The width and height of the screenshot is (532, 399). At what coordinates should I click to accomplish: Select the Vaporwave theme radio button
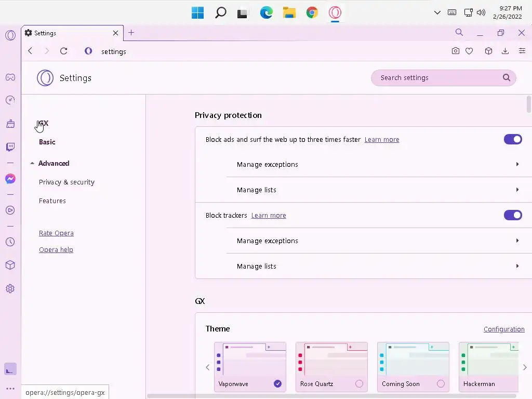coord(277,384)
